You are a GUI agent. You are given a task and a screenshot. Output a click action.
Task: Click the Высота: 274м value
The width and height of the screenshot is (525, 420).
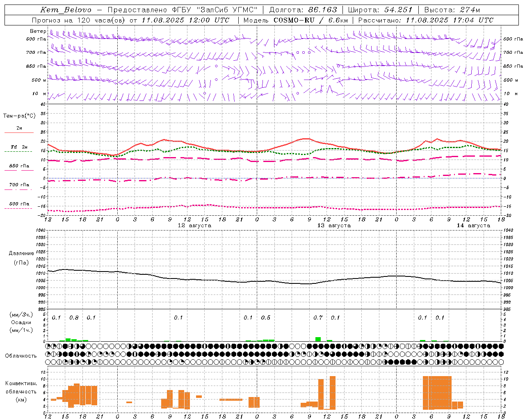pos(452,10)
